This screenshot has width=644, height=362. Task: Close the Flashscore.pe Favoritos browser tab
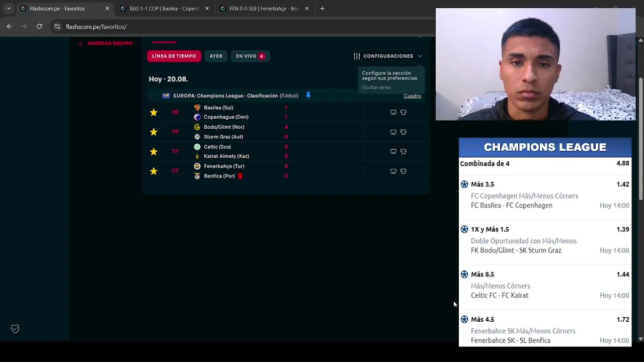click(x=107, y=9)
